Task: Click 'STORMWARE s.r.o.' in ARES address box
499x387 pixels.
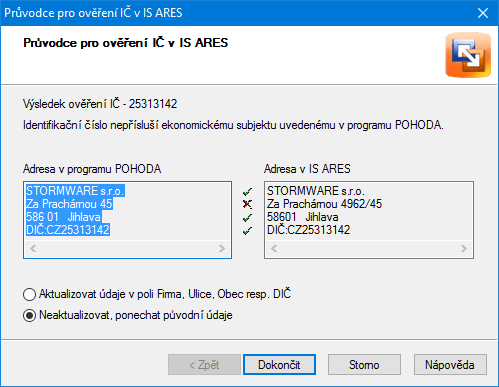Action: coord(316,191)
